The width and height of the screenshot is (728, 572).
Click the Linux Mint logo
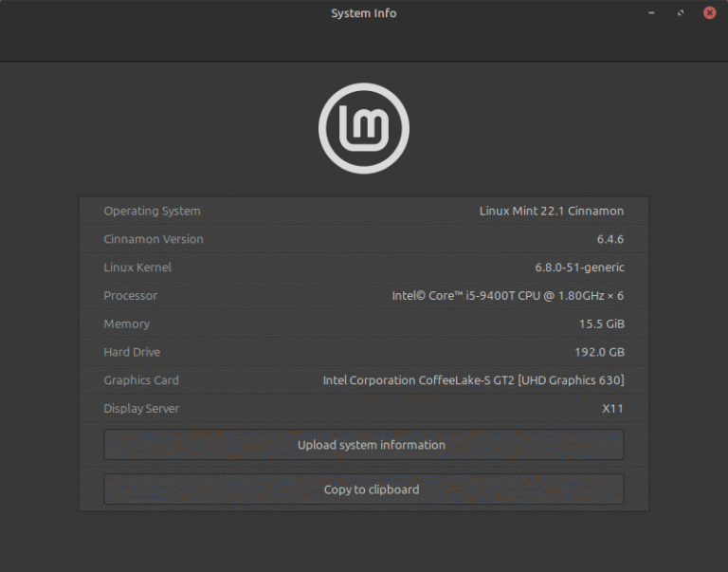(x=364, y=128)
